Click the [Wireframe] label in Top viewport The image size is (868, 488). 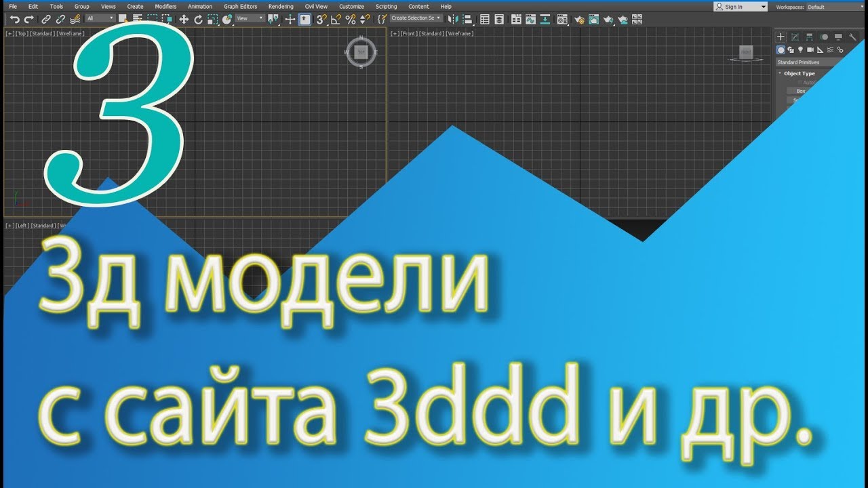pos(69,33)
